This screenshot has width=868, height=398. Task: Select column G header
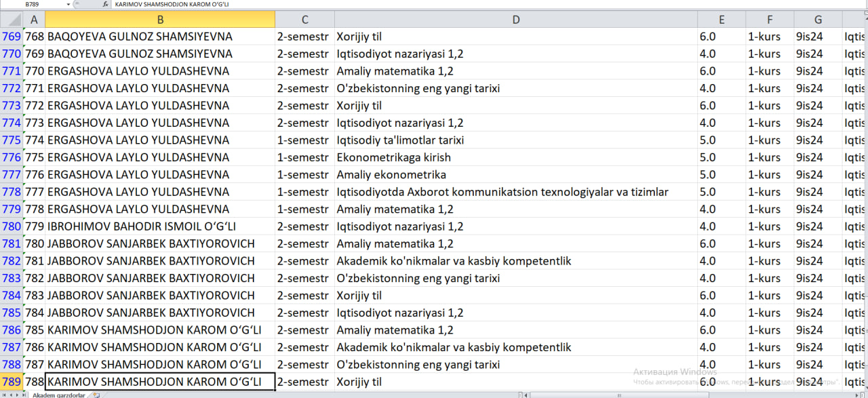[x=818, y=20]
